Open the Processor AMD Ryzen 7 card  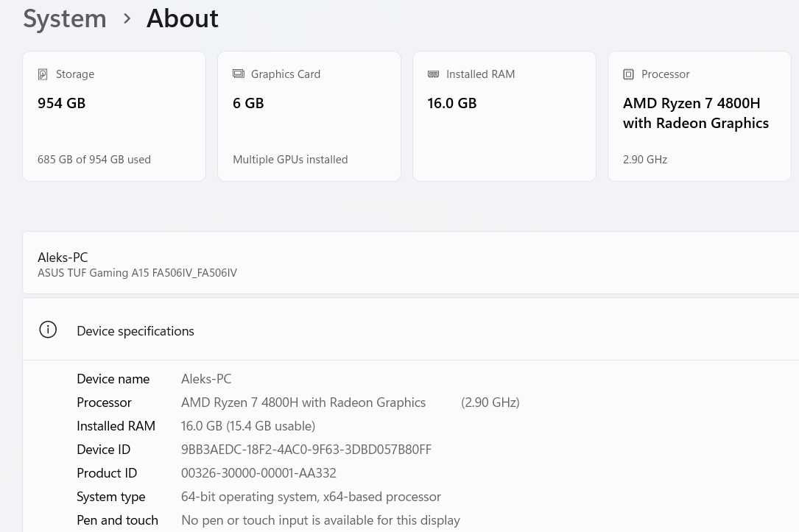(x=700, y=116)
